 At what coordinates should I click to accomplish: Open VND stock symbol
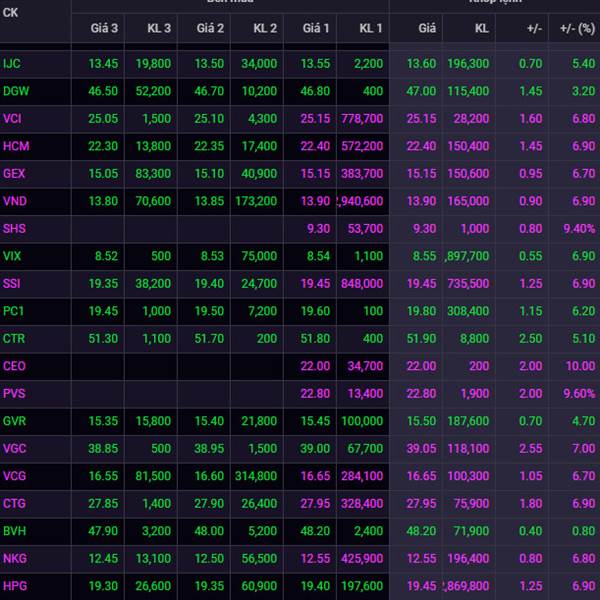(15, 201)
